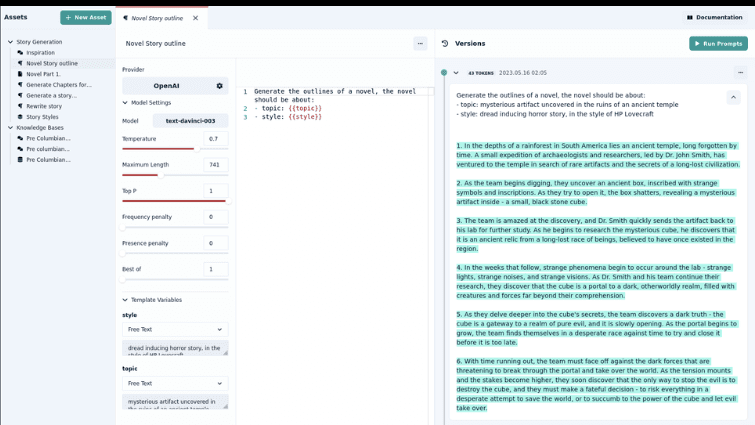Screen dimensions: 755x425
Task: Click the Maximum Length value field
Action: (215, 165)
